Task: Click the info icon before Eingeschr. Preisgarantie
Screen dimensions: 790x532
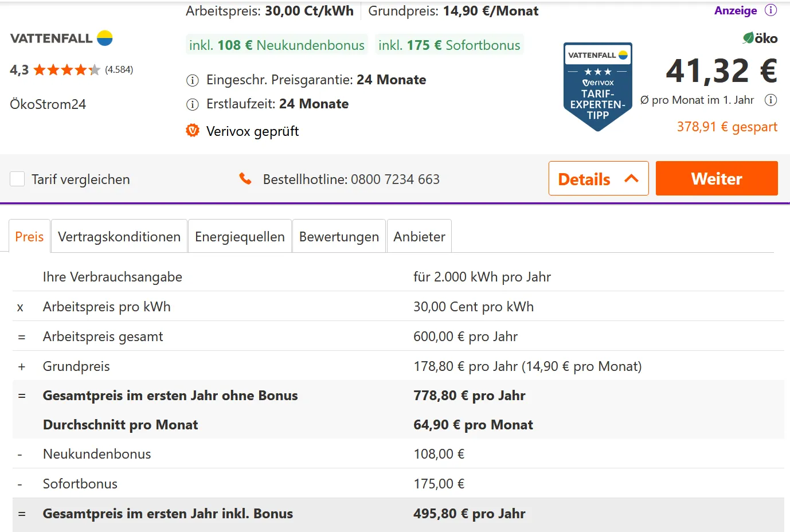Action: click(193, 80)
